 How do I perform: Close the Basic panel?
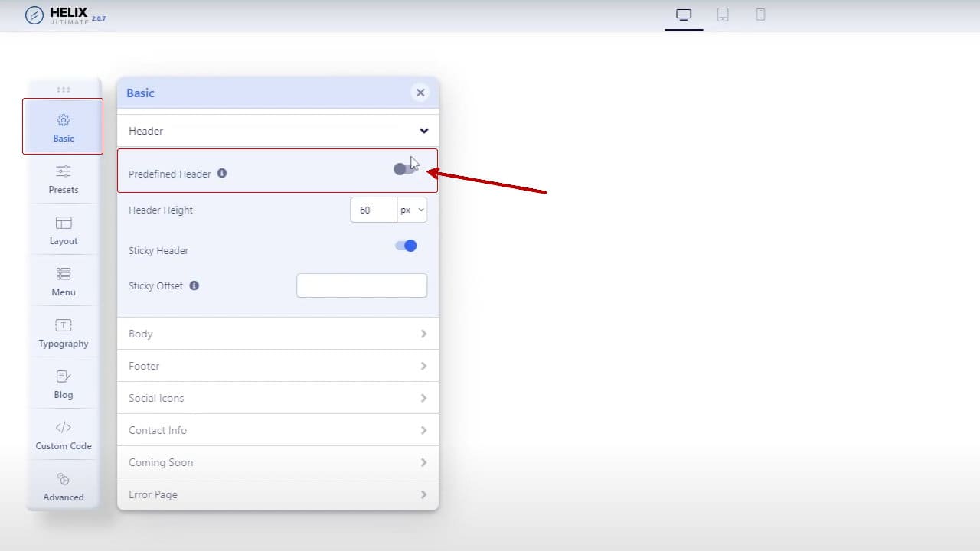click(x=420, y=93)
